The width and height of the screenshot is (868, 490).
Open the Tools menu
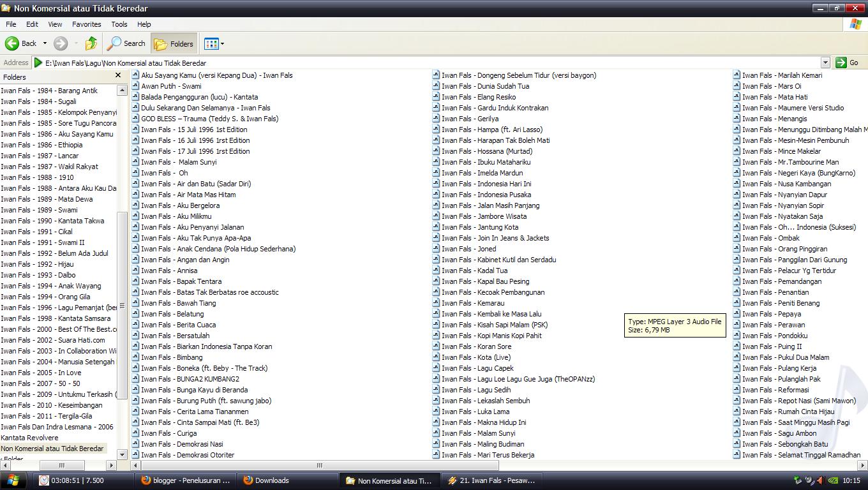coord(119,24)
